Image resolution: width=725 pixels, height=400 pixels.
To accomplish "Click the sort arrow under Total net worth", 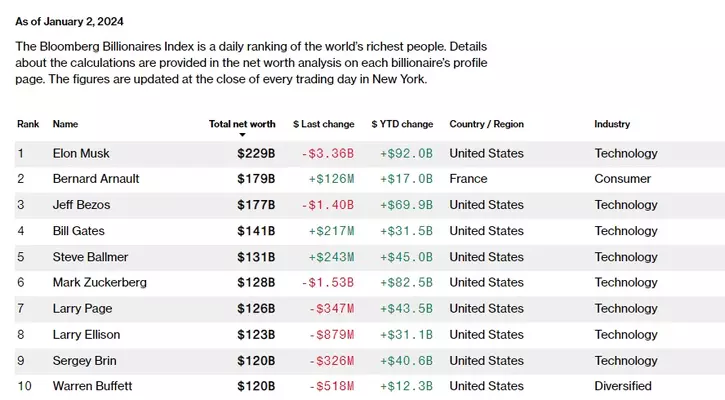I will (x=242, y=135).
